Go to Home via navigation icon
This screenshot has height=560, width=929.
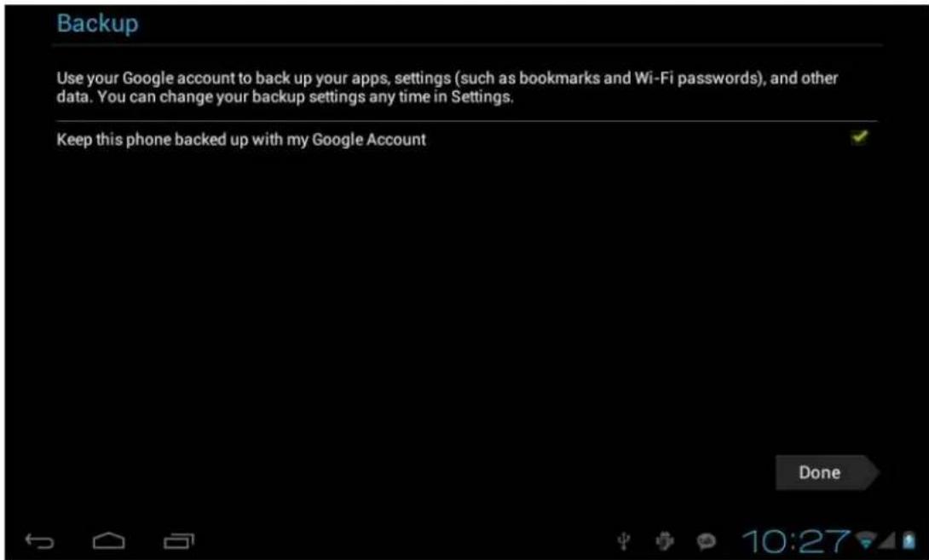pyautogui.click(x=109, y=540)
